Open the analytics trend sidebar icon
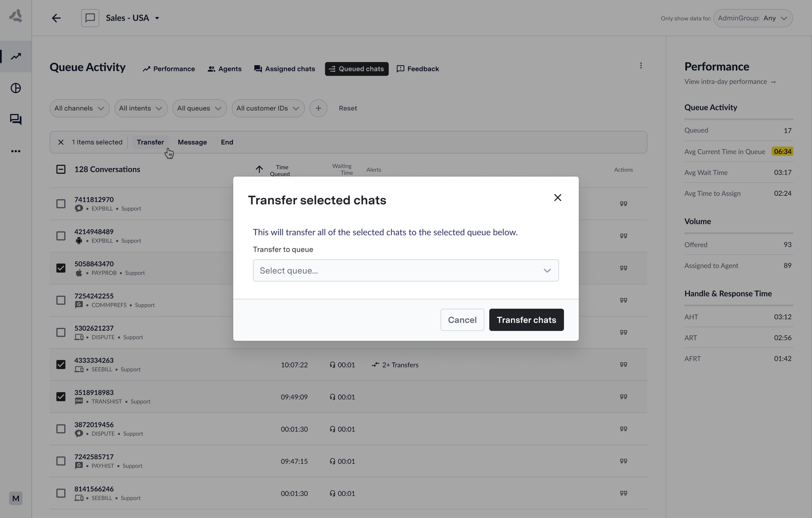Image resolution: width=812 pixels, height=518 pixels. point(16,56)
